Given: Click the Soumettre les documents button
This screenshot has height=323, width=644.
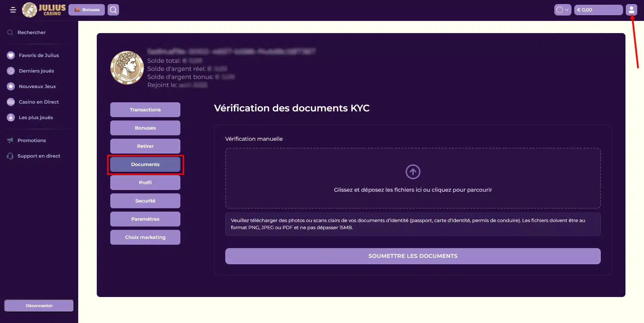Looking at the screenshot, I should coord(413,256).
